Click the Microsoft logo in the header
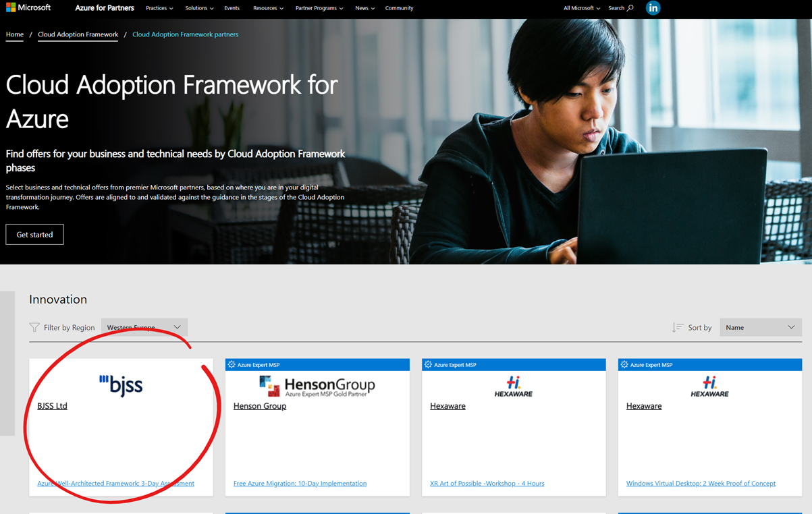 click(28, 7)
